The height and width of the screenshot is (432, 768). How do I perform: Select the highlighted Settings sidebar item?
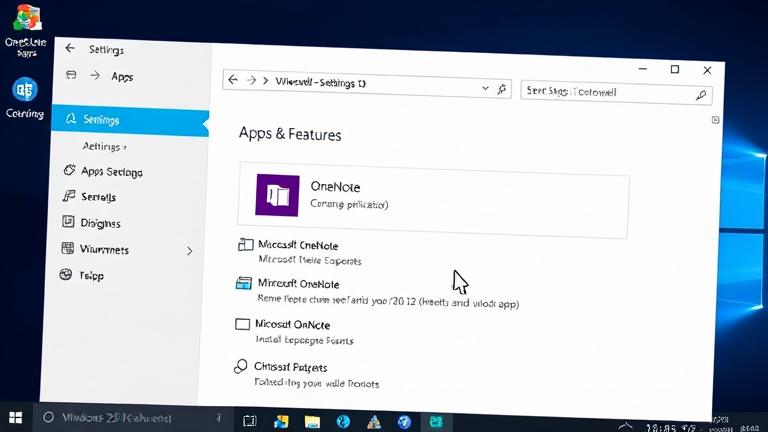130,120
